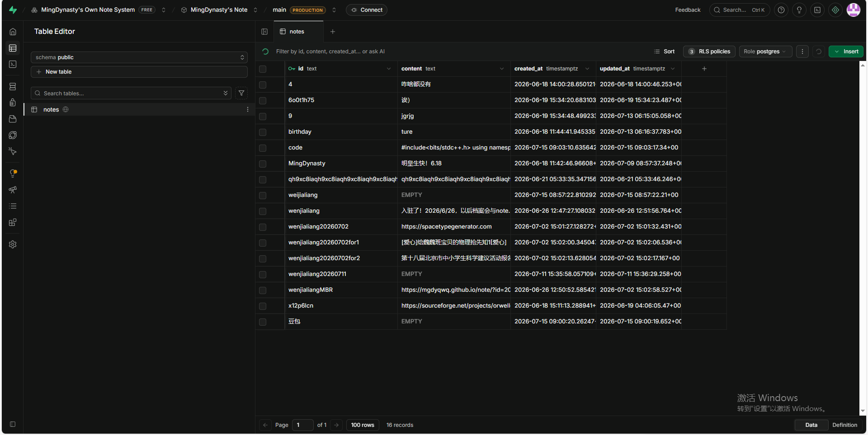Open the content column header chevron
Image resolution: width=868 pixels, height=435 pixels.
tap(502, 69)
